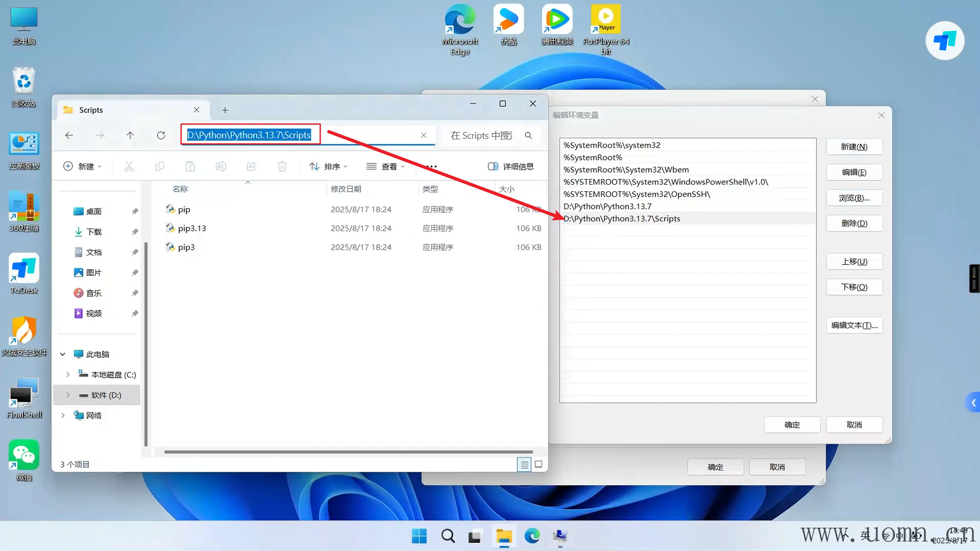Viewport: 980px width, 551px height.
Task: Click the Refresh icon in Explorer
Action: [x=161, y=136]
